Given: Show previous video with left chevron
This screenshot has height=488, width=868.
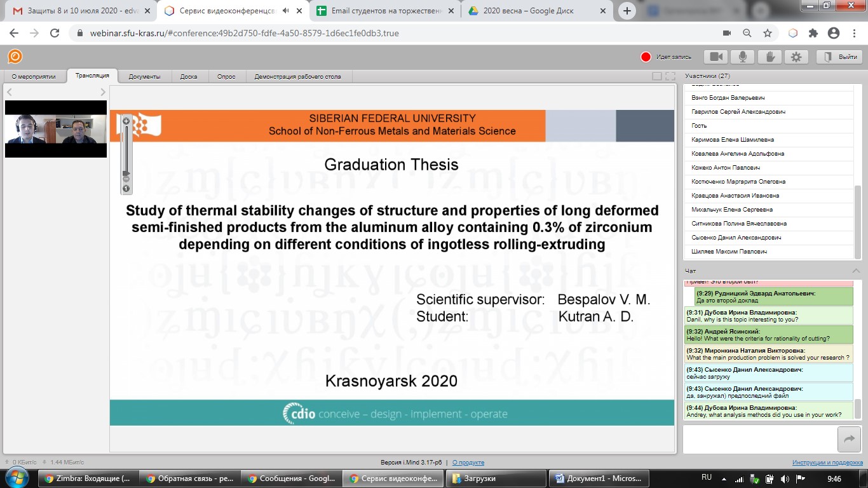Looking at the screenshot, I should coord(10,93).
